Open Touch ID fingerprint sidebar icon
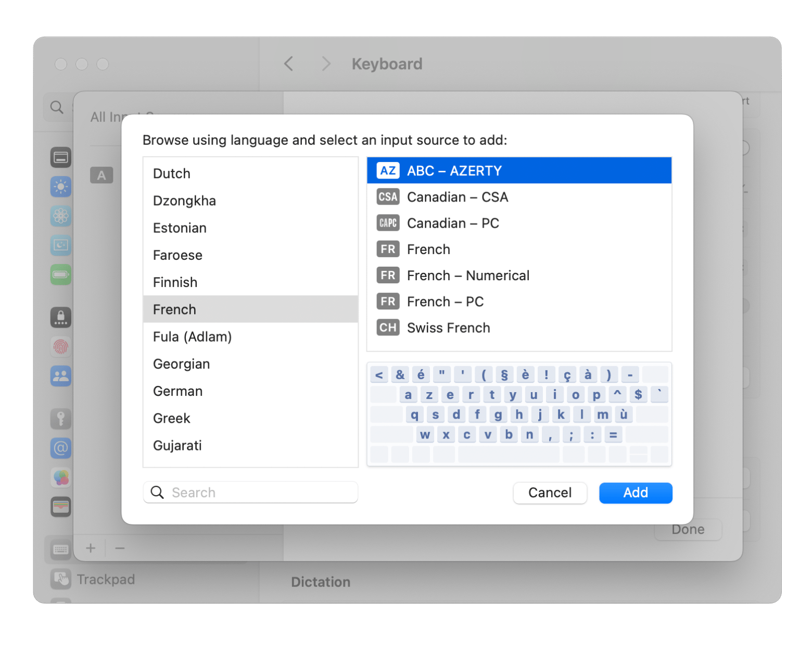 coord(61,346)
